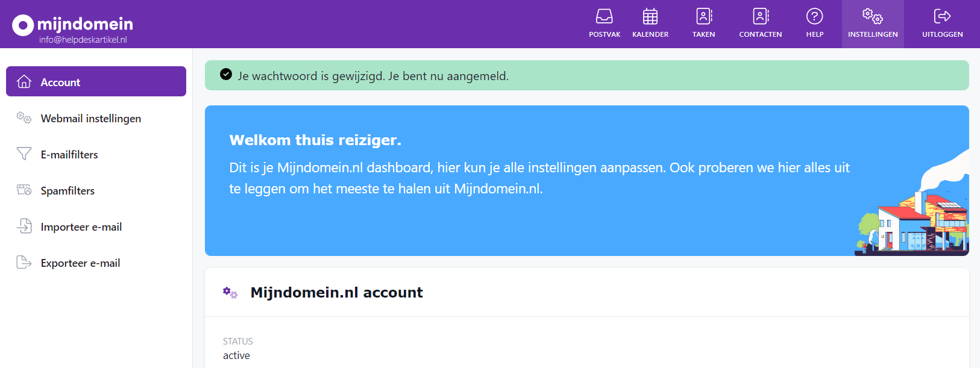The image size is (980, 368).
Task: Click the Uitloggen logout icon
Action: coord(942,17)
